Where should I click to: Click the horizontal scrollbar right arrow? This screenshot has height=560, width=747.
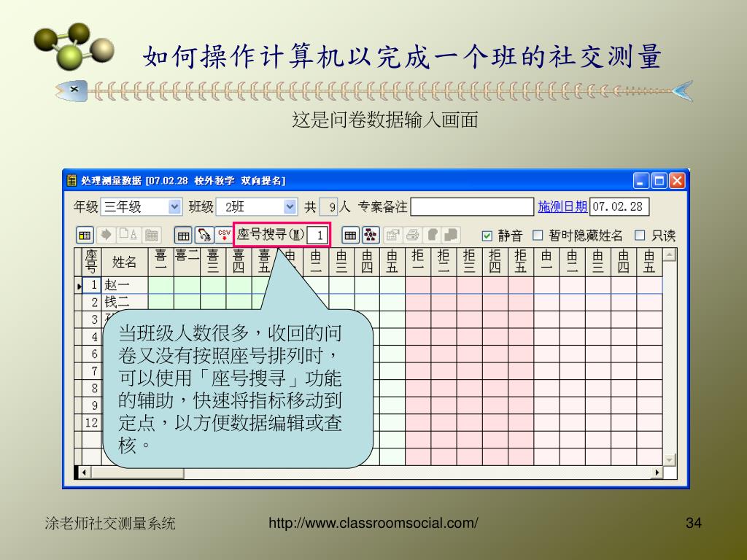[x=657, y=472]
